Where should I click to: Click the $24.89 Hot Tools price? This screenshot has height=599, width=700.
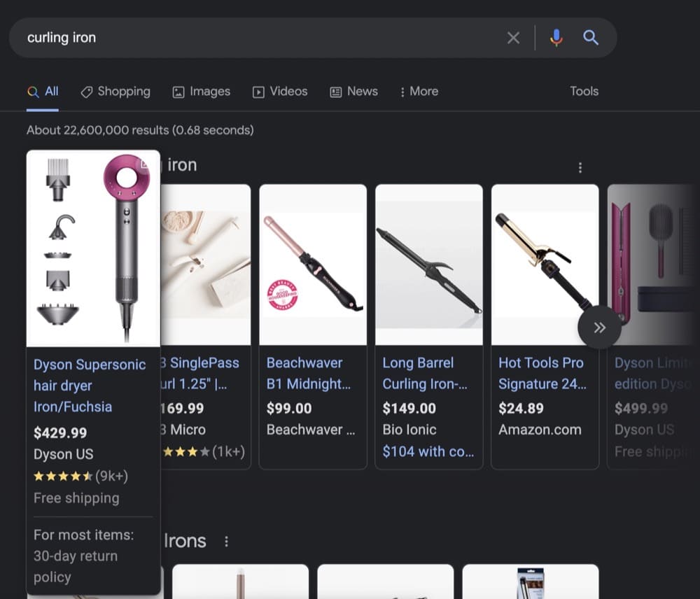click(521, 409)
